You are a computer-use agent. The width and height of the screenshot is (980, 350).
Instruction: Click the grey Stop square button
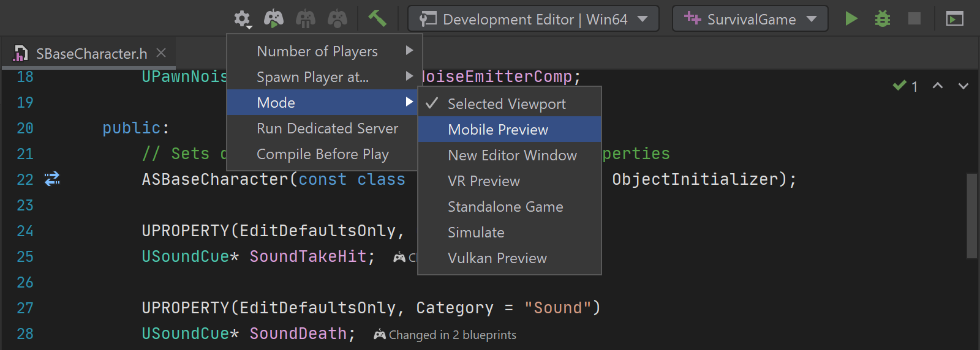(x=914, y=18)
